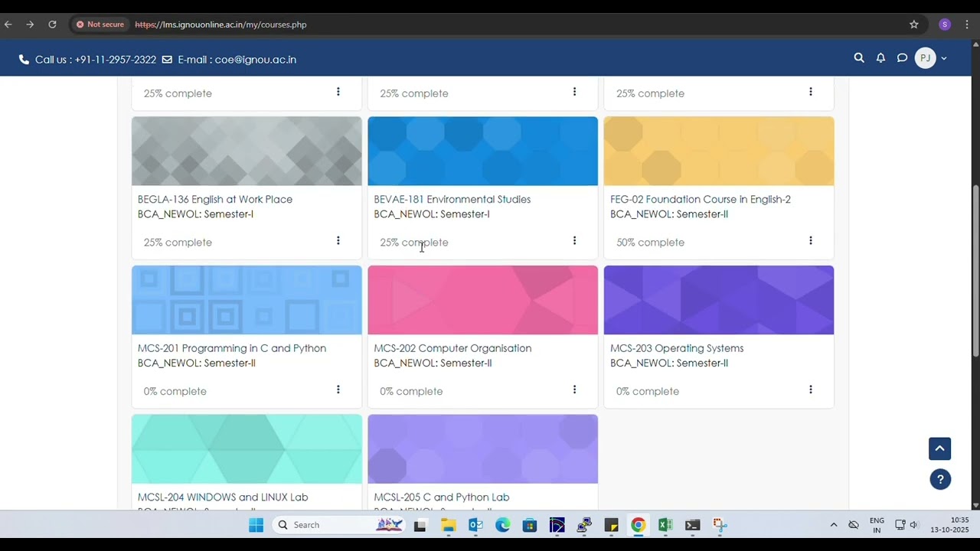Click the page vertical scrollbar thumb
This screenshot has width=980, height=551.
[x=975, y=271]
